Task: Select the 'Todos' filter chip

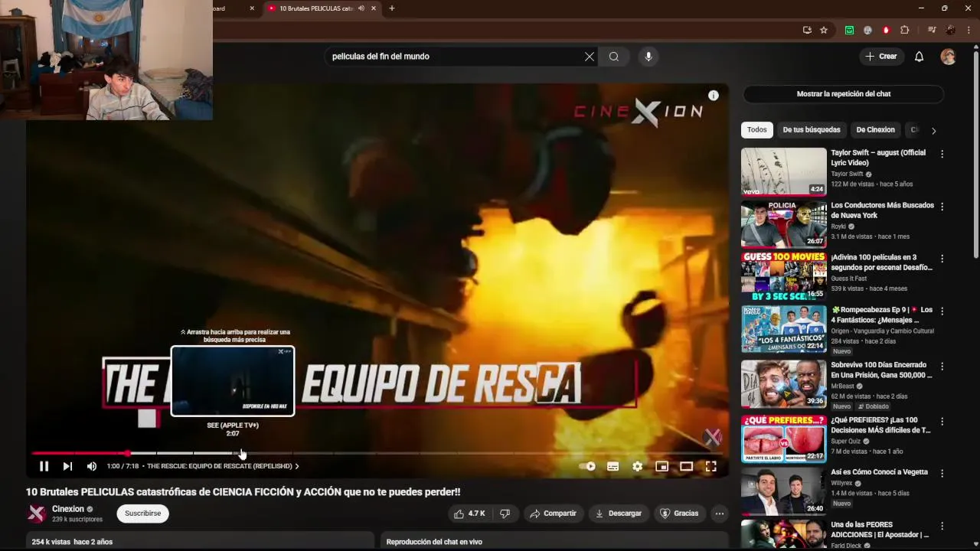Action: (x=757, y=130)
